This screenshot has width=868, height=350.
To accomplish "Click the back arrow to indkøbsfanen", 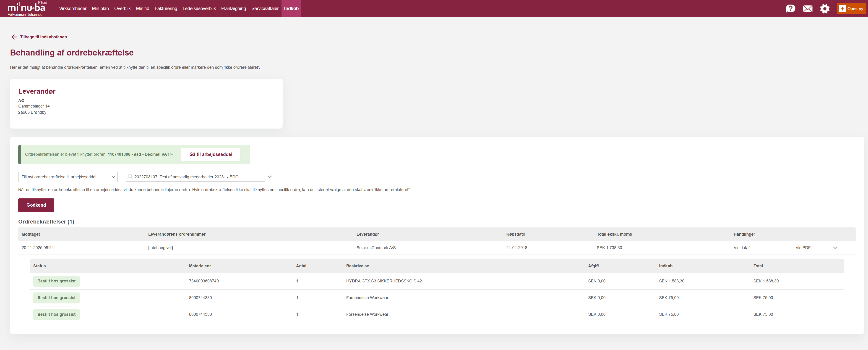I will [14, 37].
